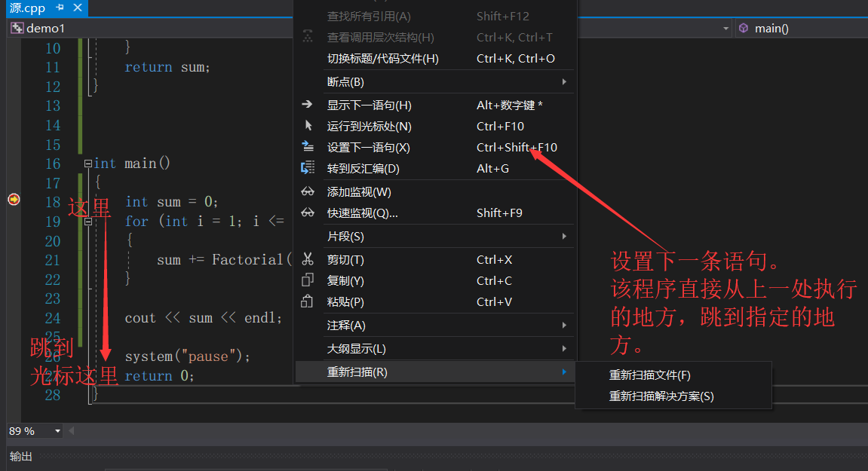Collapse the main() function at line 16
Viewport: 868px width, 471px height.
click(x=88, y=164)
